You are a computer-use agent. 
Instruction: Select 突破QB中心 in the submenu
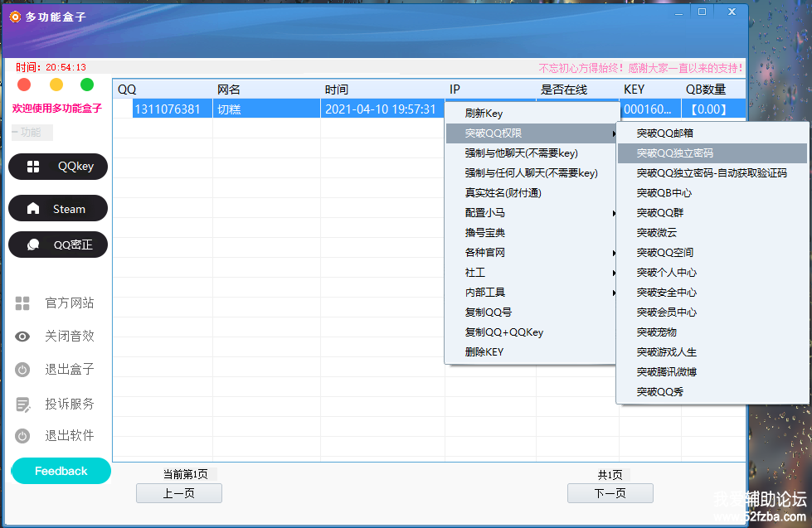coord(712,193)
